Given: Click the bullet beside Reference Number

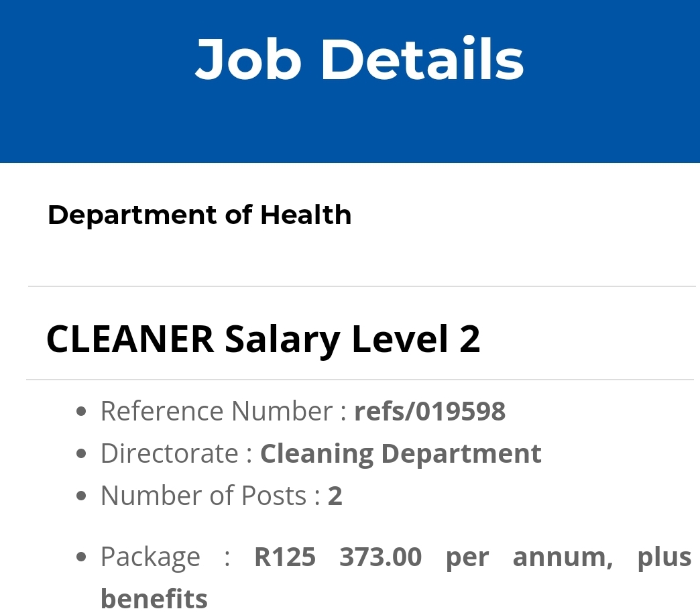Looking at the screenshot, I should (x=82, y=412).
